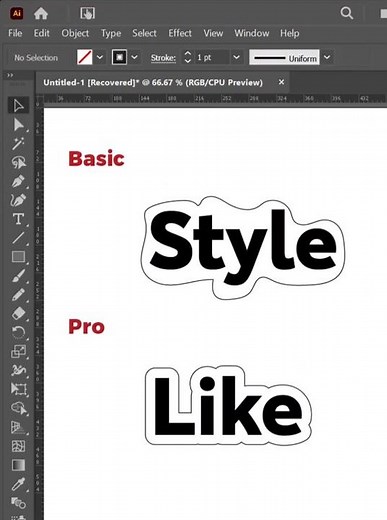Select the Direct Selection tool
This screenshot has height=520, width=387.
pyautogui.click(x=18, y=125)
